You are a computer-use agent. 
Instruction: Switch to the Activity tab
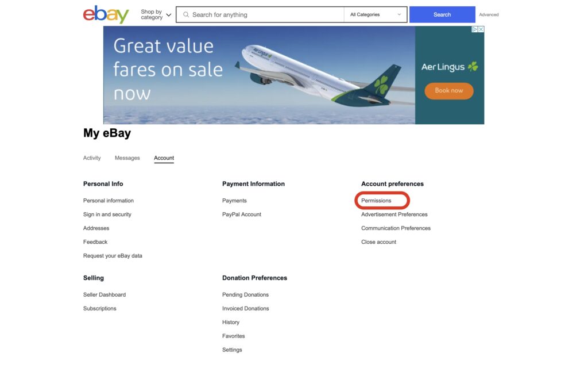[92, 158]
